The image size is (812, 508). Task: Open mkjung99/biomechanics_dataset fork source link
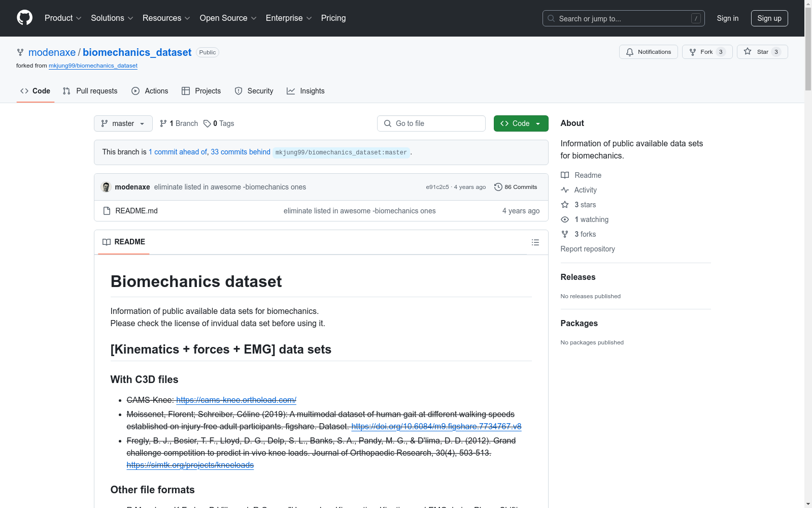click(93, 66)
